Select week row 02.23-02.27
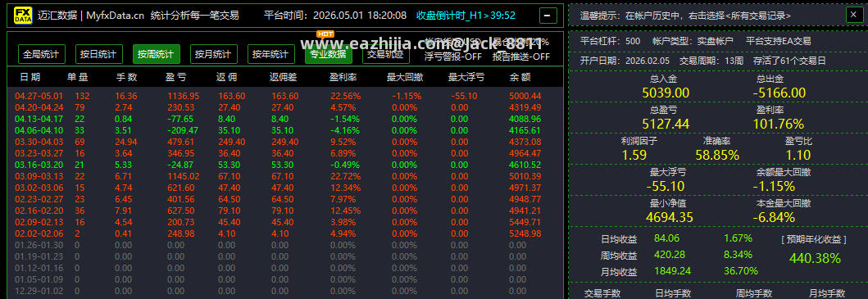Viewport: 868px width, 299px height. (x=285, y=199)
